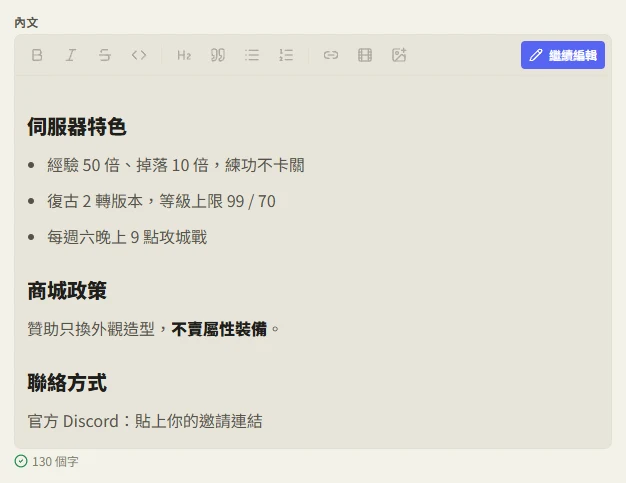Create a numbered list

[x=286, y=55]
